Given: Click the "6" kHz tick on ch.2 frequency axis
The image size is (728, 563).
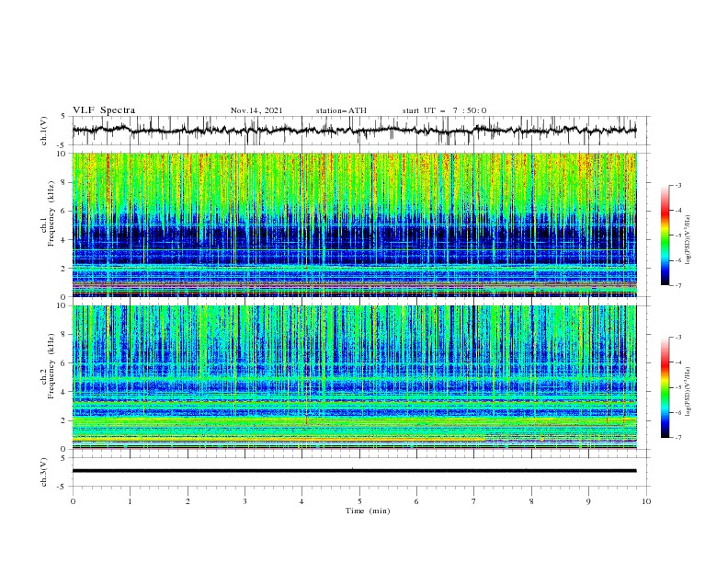Looking at the screenshot, I should pyautogui.click(x=63, y=363).
